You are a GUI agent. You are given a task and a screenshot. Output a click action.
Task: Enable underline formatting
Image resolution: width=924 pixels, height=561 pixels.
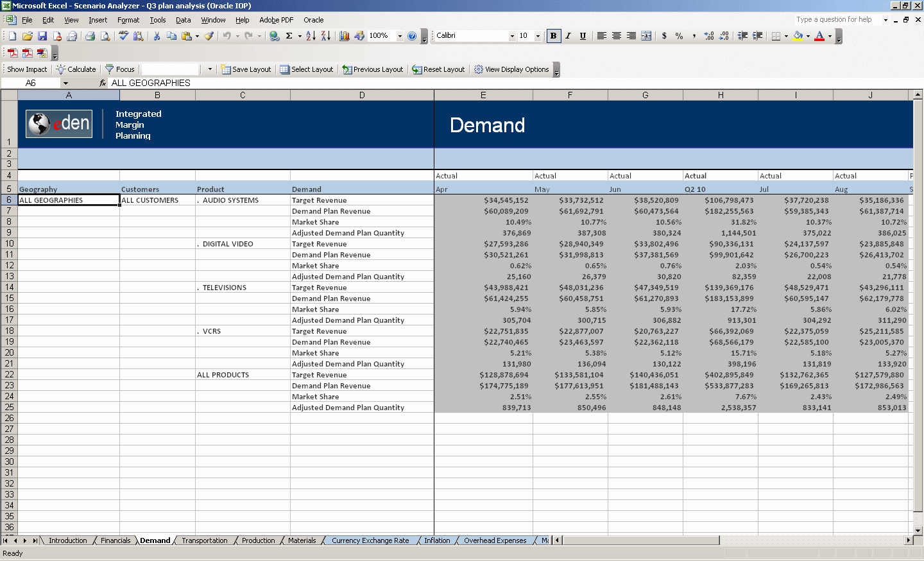583,36
